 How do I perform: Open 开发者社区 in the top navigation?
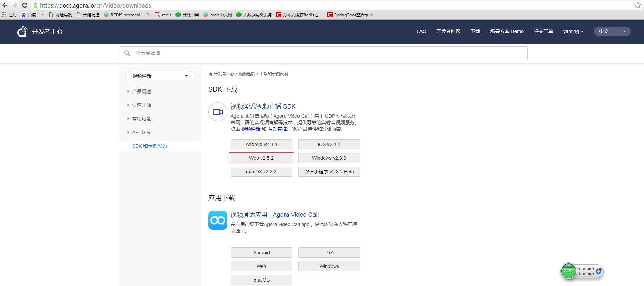(x=448, y=31)
